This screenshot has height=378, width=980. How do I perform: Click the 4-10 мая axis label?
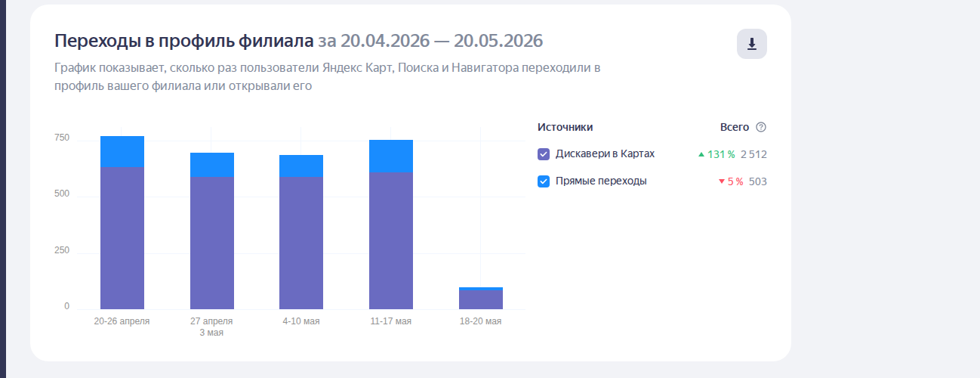[301, 321]
